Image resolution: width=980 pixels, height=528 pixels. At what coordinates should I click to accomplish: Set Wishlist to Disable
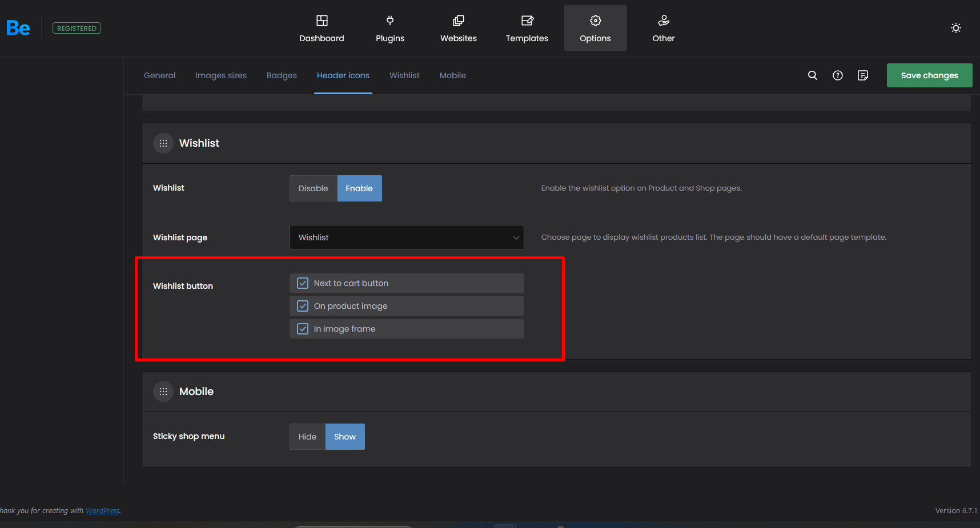tap(314, 188)
